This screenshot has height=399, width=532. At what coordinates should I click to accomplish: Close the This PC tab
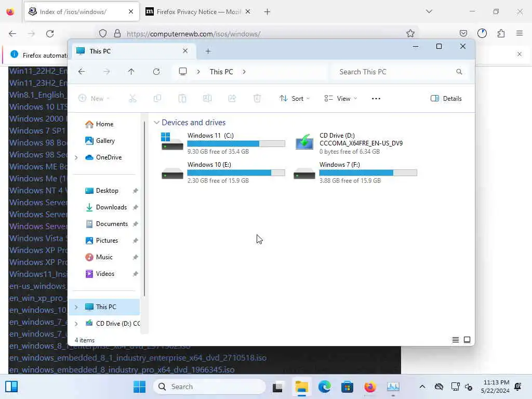185,51
